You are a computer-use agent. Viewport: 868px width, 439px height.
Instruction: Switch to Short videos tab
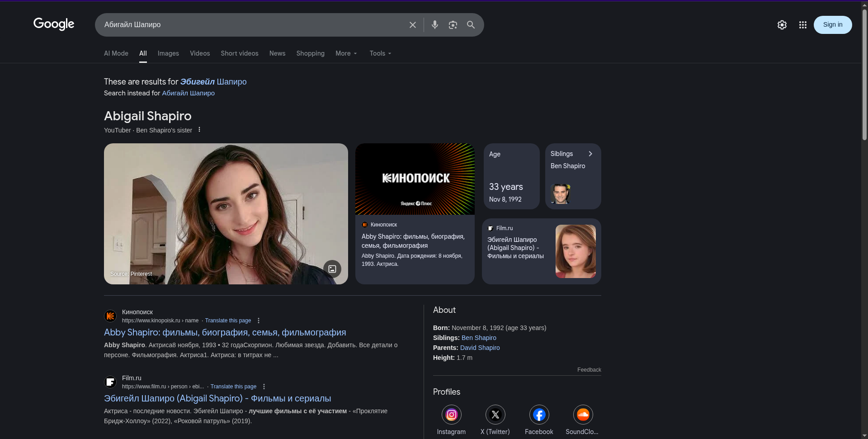point(240,53)
